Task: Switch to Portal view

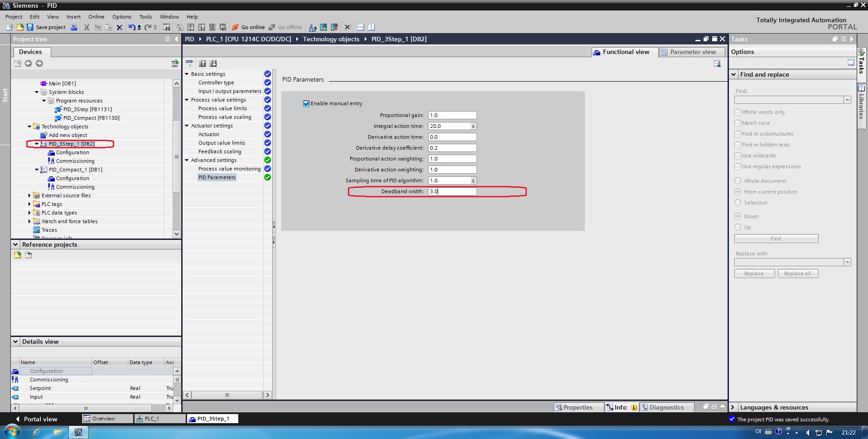Action: [36, 419]
